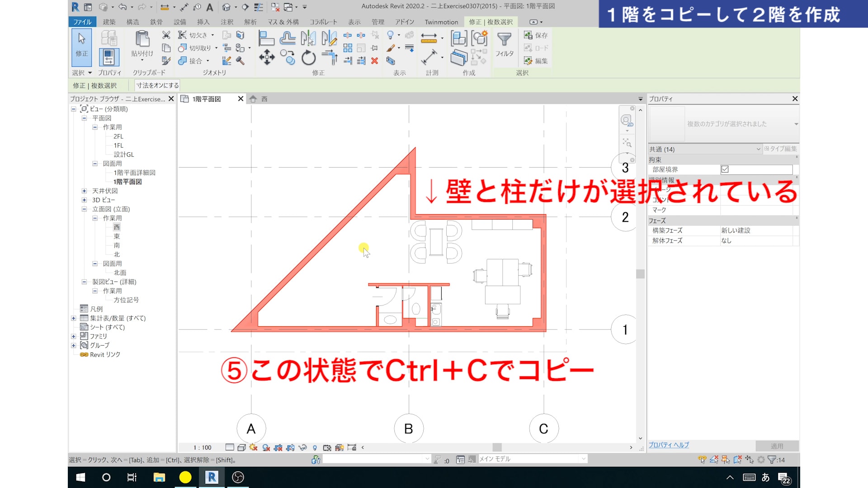Click the Cut scissors icon
This screenshot has height=488, width=868.
[x=166, y=35]
